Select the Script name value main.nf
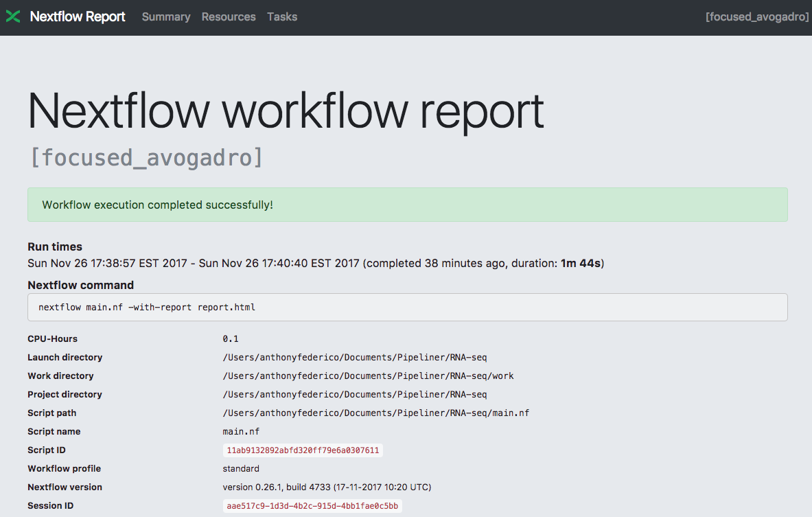 241,432
